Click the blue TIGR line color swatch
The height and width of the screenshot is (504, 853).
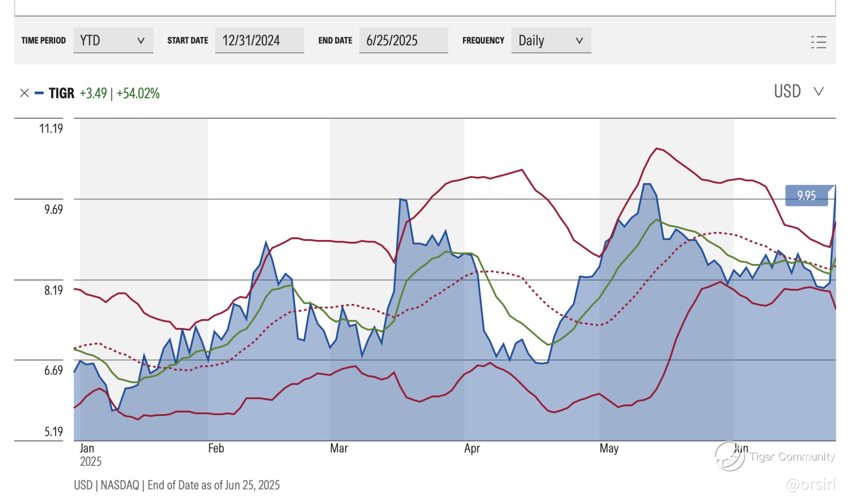click(x=39, y=93)
